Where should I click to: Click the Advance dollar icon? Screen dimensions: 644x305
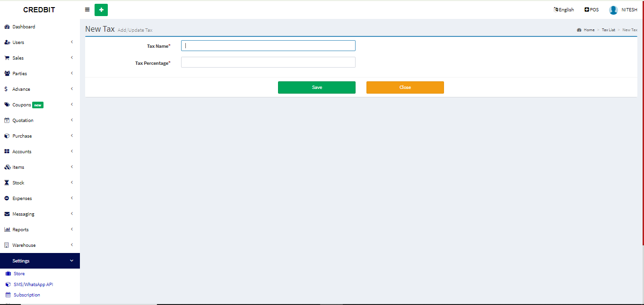[x=6, y=89]
